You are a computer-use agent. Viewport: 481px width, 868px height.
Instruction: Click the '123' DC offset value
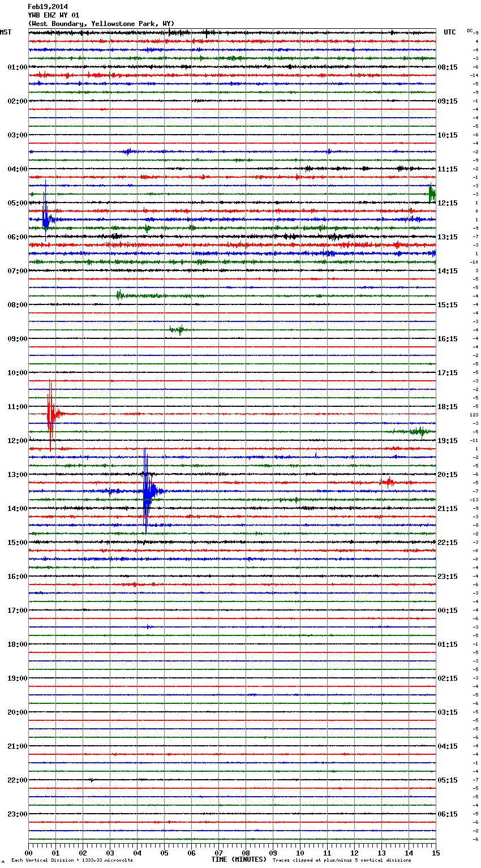[x=474, y=415]
